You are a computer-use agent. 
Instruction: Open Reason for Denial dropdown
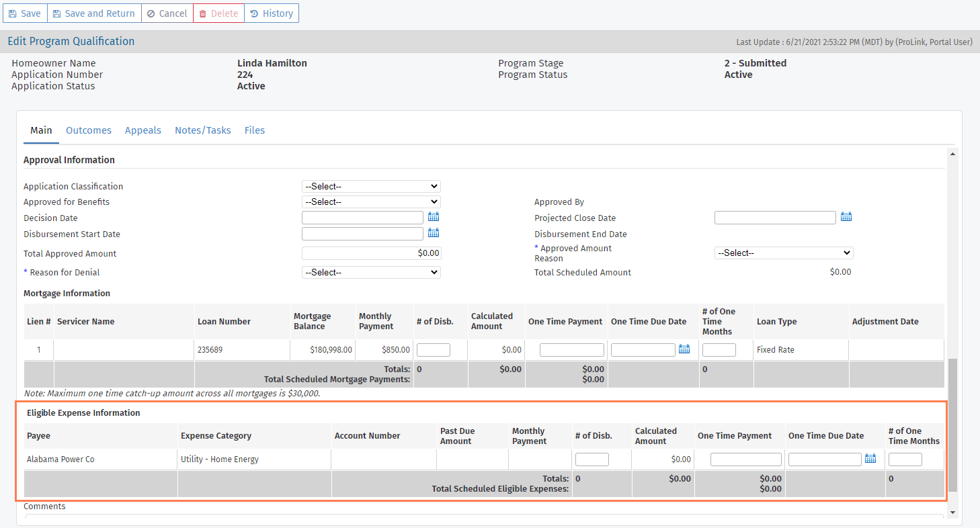point(371,272)
